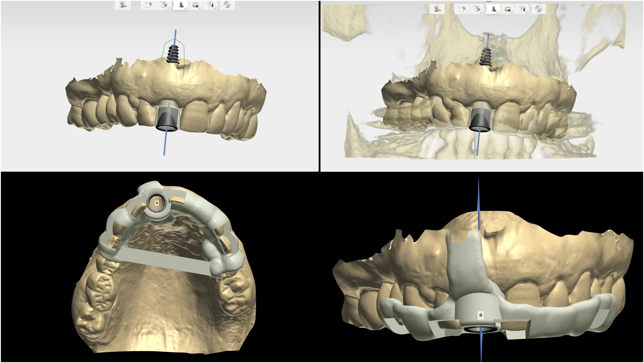This screenshot has width=644, height=363.
Task: Open data import step in scan-only view
Action: click(164, 5)
